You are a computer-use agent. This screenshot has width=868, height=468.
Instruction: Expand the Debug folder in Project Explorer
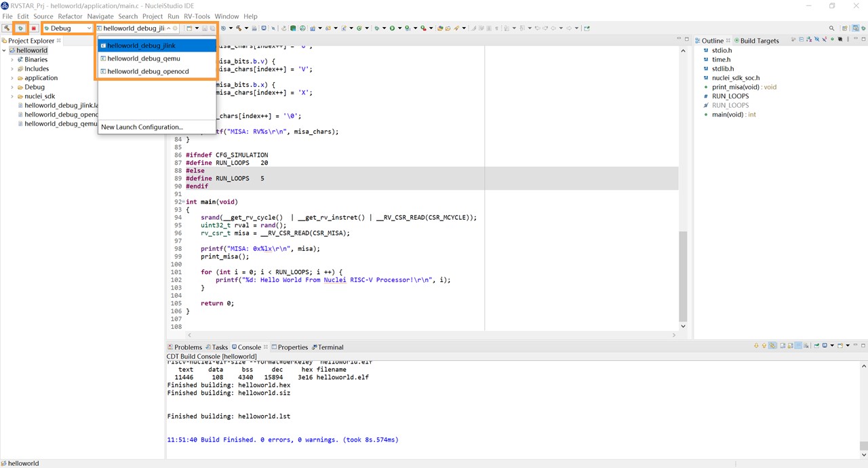(12, 87)
